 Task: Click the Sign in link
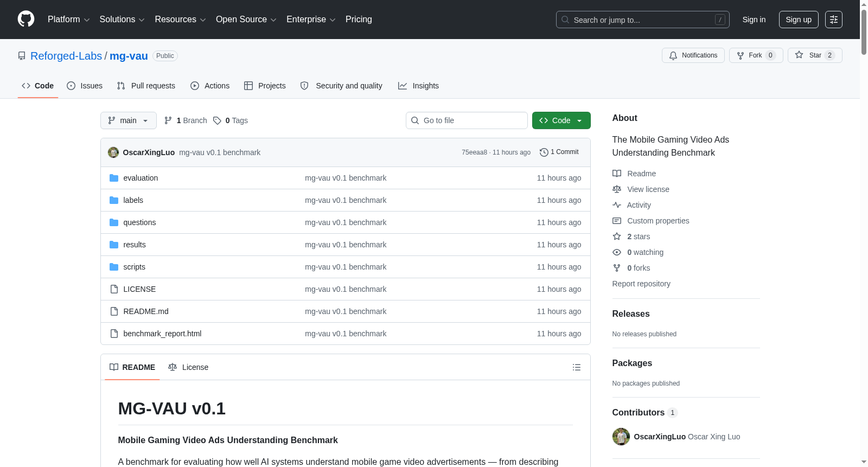coord(754,20)
